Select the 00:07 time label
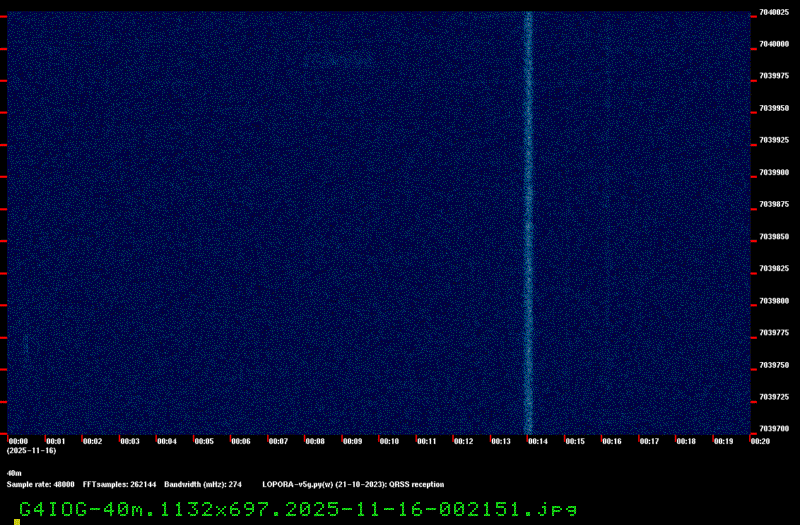Image resolution: width=800 pixels, height=525 pixels. (x=278, y=441)
